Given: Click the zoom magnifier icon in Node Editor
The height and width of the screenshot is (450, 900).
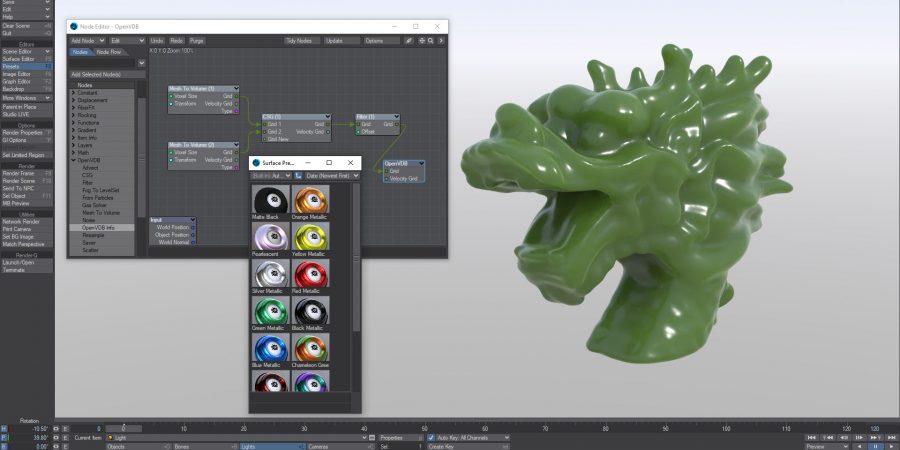Looking at the screenshot, I should coord(430,41).
